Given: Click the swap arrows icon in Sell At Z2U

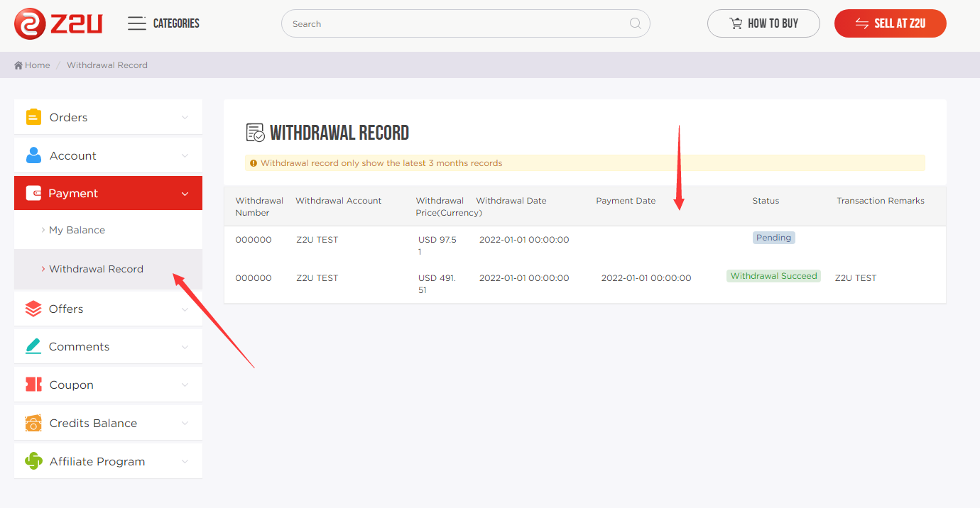Looking at the screenshot, I should (x=862, y=23).
